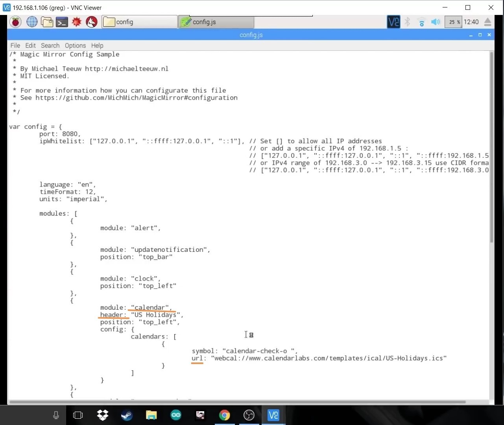Switch to the config folder window
The image size is (504, 425).
coord(139,22)
